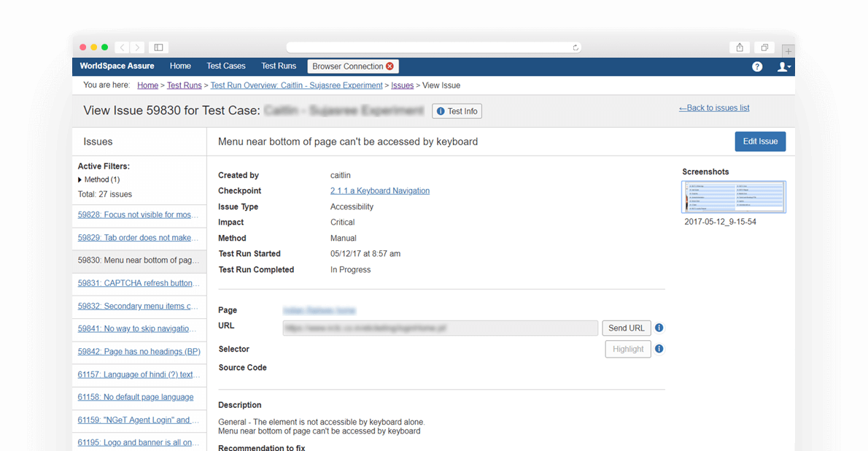
Task: Open issue 59842 Page has no headings
Action: [139, 351]
